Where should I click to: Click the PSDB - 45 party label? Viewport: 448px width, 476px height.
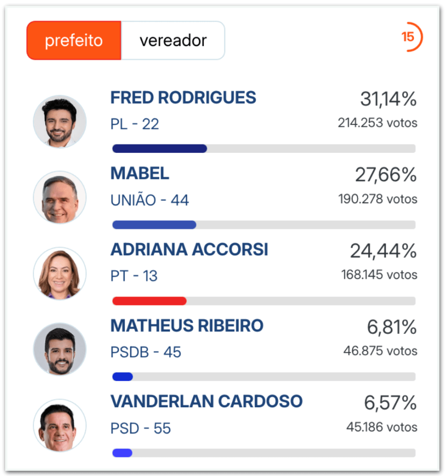[146, 352]
